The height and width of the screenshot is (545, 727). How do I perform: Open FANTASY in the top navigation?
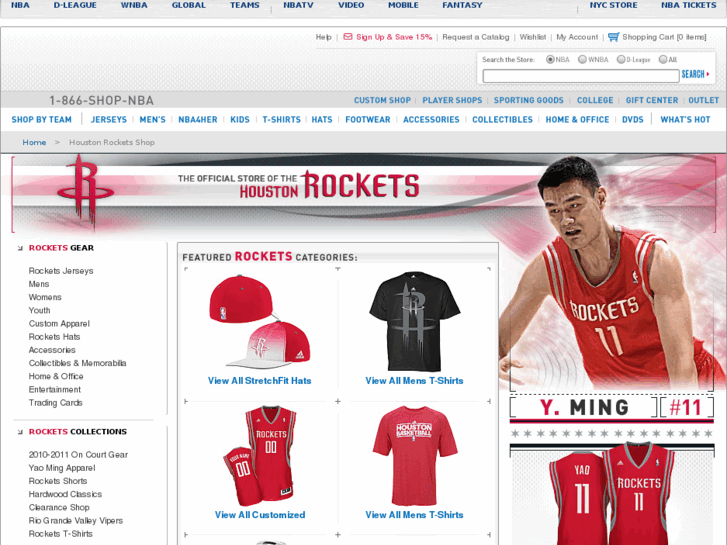(462, 5)
